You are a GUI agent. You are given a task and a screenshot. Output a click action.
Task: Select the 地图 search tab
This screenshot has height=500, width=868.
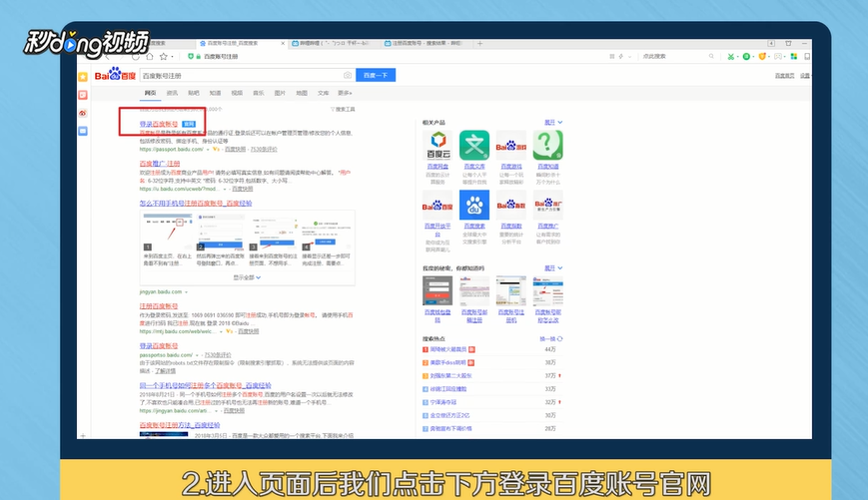302,93
